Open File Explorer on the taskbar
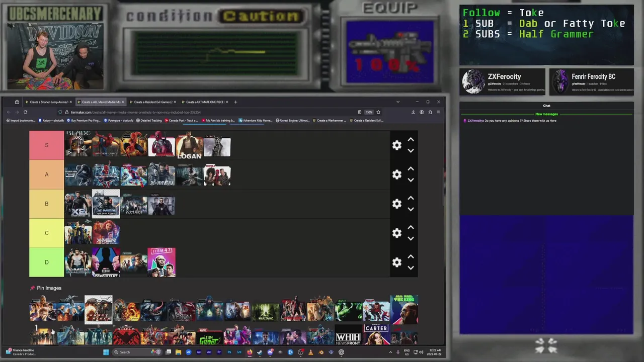Screen dimensions: 644x362 [178, 352]
